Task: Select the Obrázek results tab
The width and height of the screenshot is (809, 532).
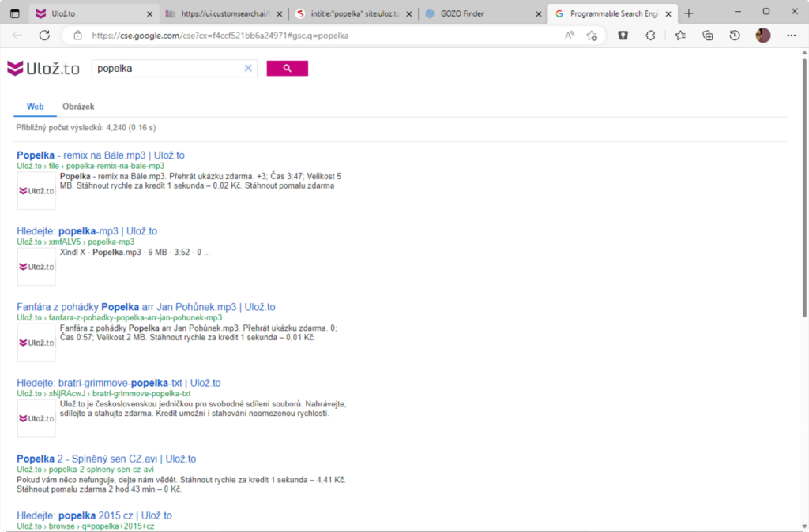Action: point(78,107)
